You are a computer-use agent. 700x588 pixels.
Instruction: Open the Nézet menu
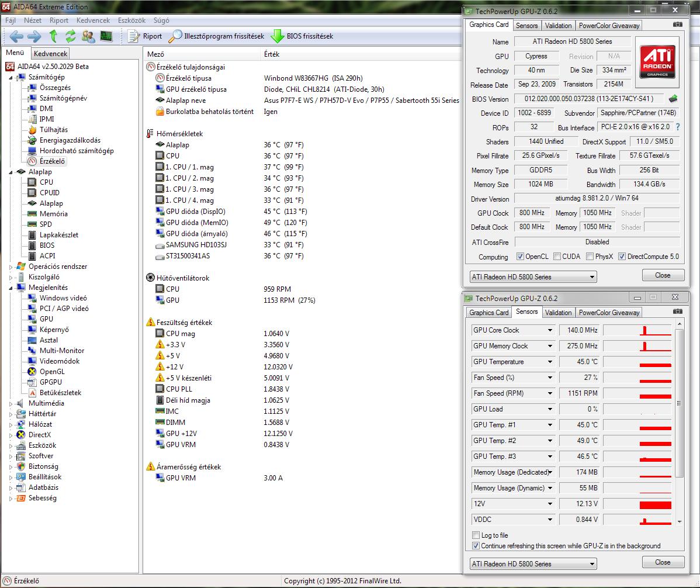(x=33, y=20)
